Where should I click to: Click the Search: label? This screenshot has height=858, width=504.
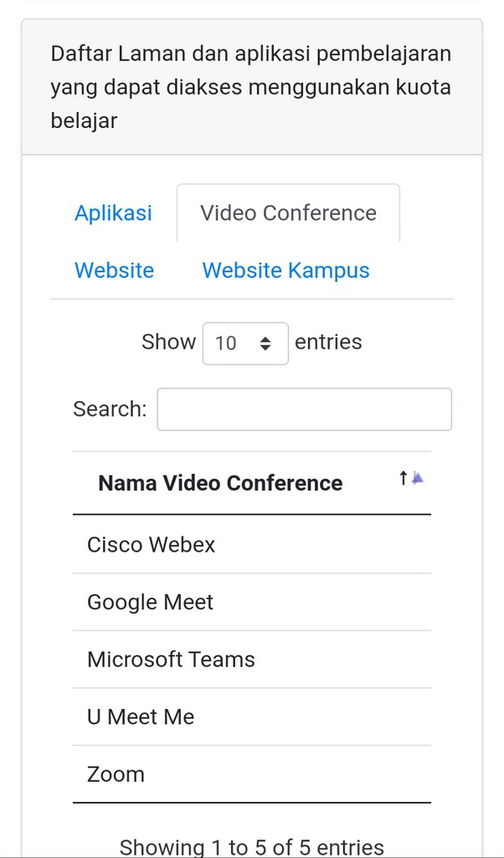click(110, 409)
